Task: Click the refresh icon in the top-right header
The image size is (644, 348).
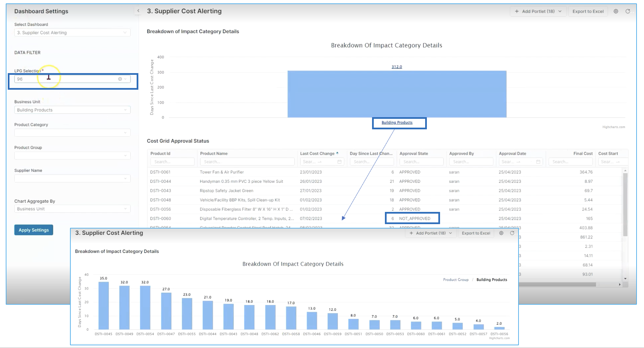Action: pos(628,11)
